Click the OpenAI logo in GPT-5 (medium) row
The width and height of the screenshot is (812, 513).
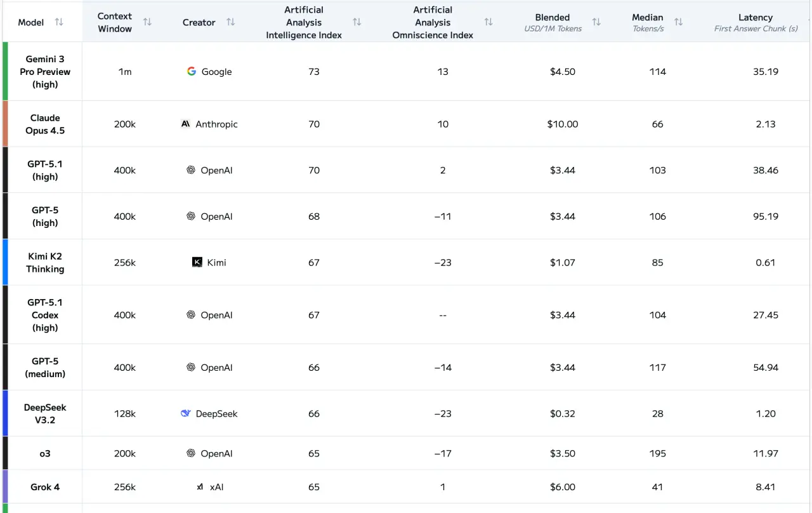[191, 367]
